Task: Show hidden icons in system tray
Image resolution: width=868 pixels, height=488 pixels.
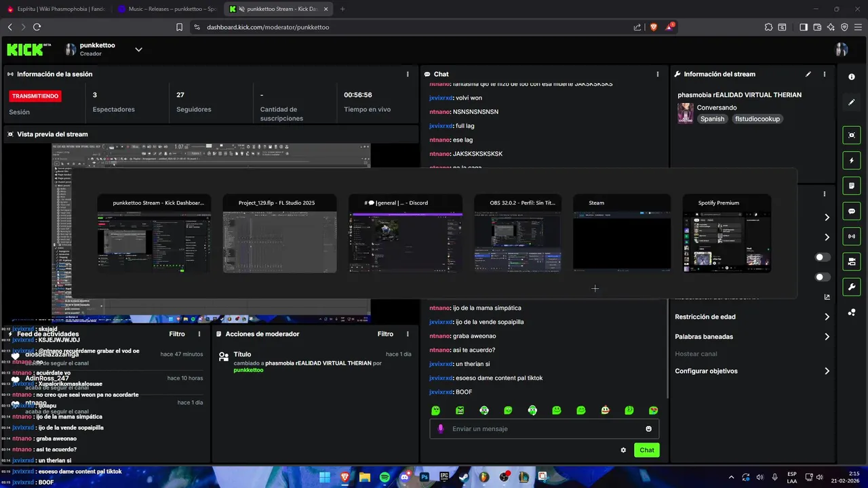Action: 730,477
